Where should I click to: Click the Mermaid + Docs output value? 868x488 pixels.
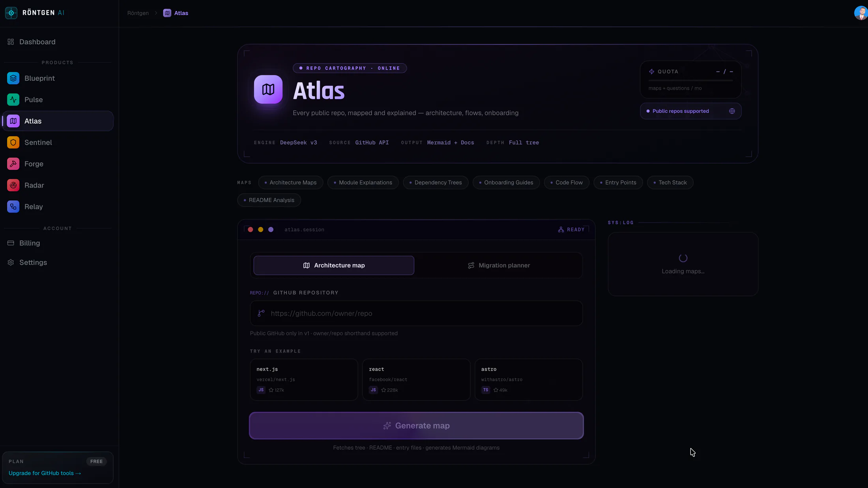click(451, 143)
